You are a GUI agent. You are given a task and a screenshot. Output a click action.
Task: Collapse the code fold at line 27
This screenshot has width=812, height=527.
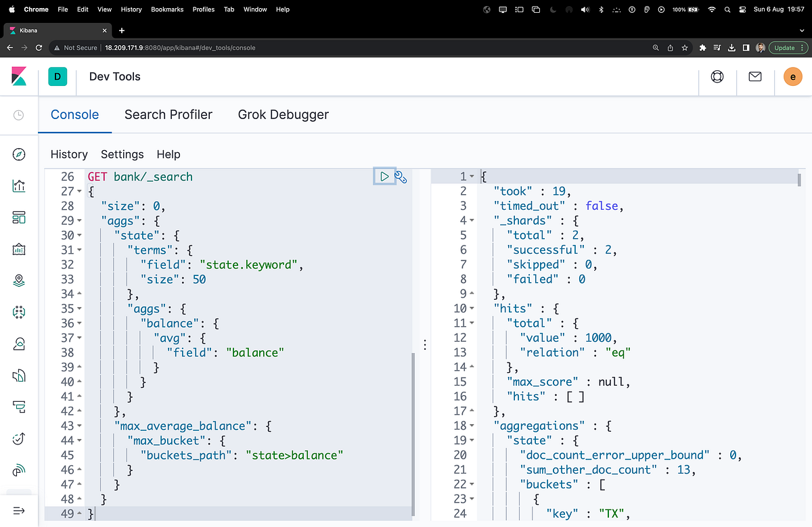(x=80, y=191)
